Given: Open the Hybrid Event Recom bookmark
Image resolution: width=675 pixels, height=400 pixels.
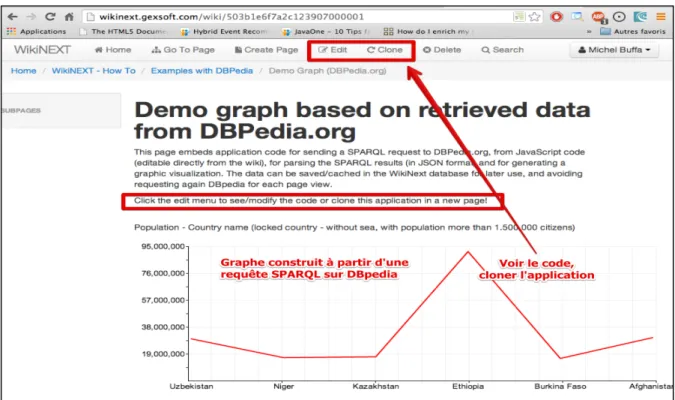Looking at the screenshot, I should point(224,31).
